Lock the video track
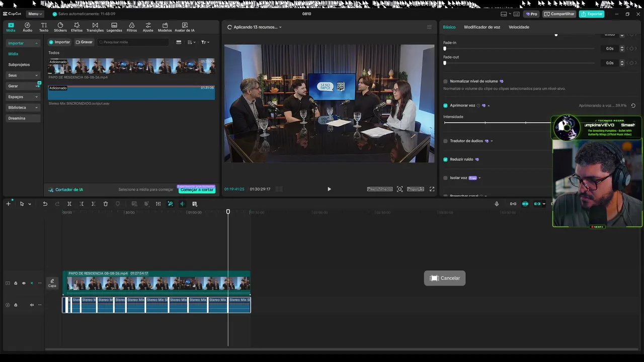The image size is (644, 362). point(16,283)
